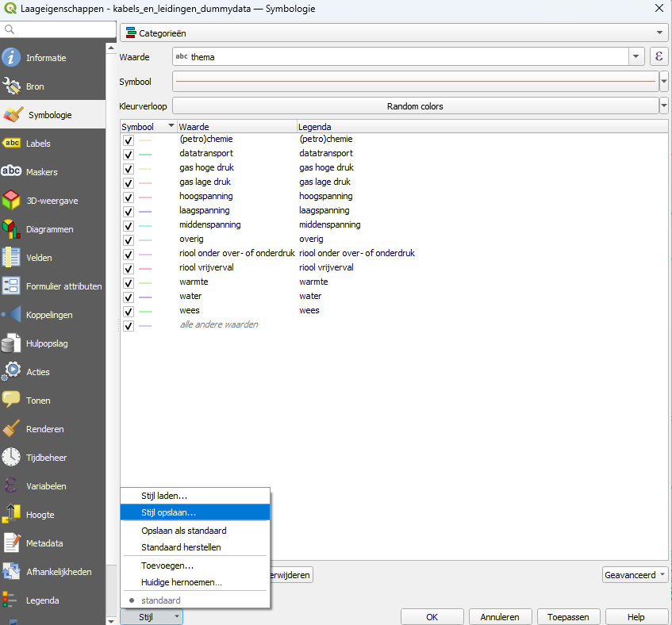Click the search magnifier icon

coord(9,29)
